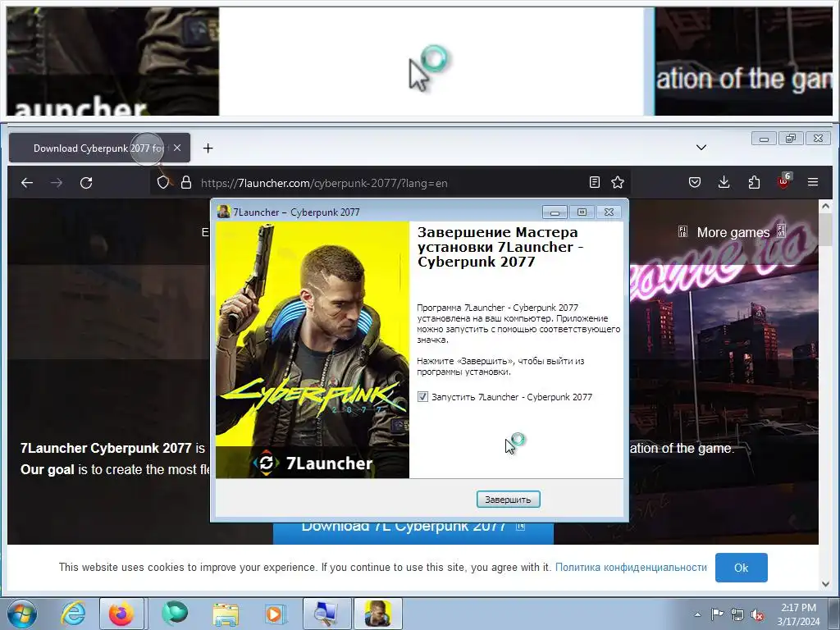Click the Завершить button in installer
Screen dimensions: 840x630
[x=508, y=500]
